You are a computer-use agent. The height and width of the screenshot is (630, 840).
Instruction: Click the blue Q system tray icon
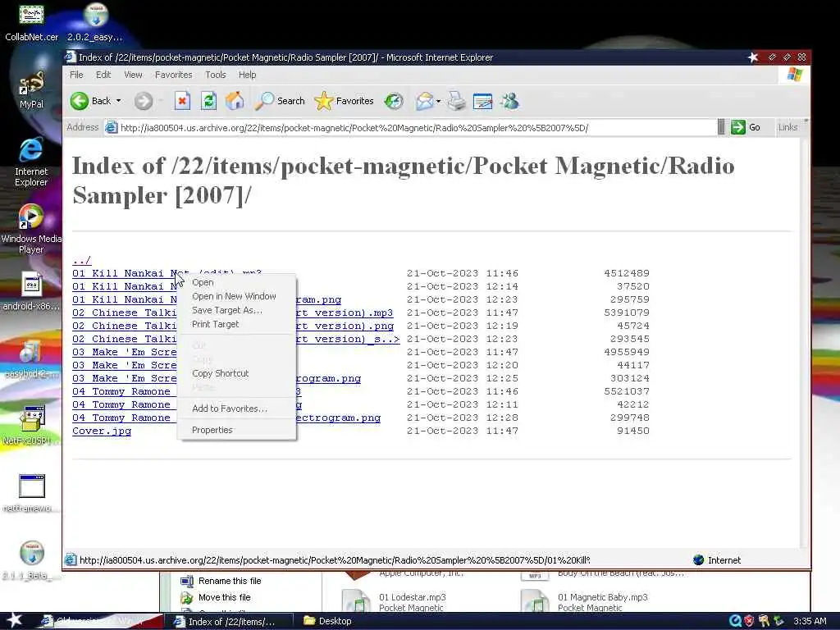coord(735,621)
